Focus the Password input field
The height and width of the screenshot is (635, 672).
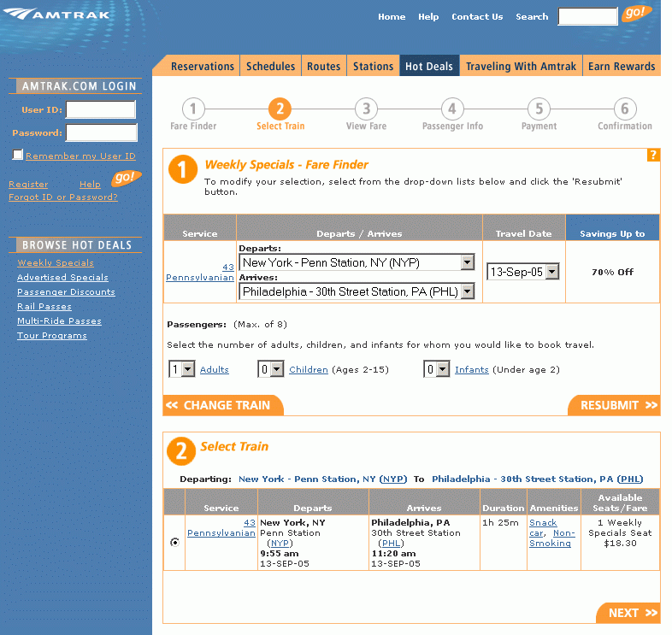pos(102,132)
